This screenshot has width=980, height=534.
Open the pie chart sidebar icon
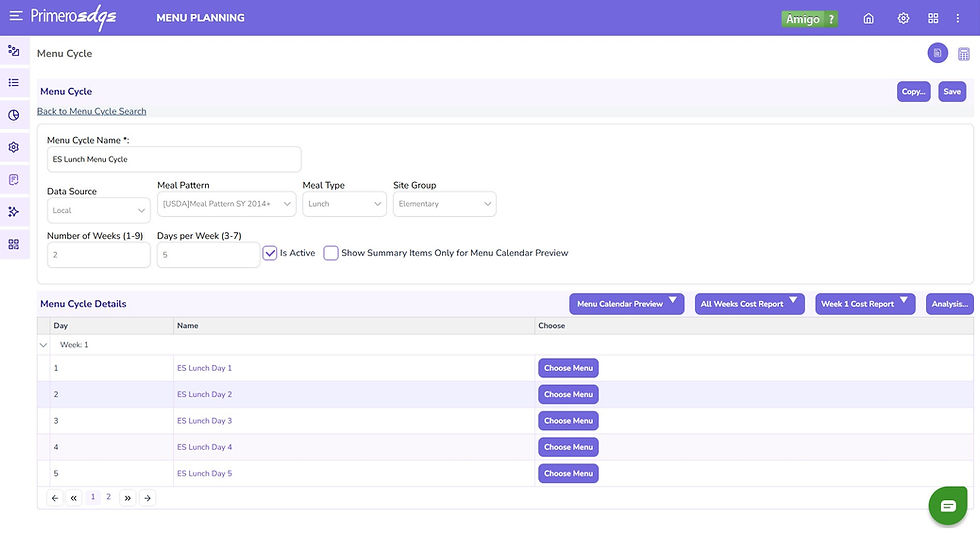[x=14, y=115]
